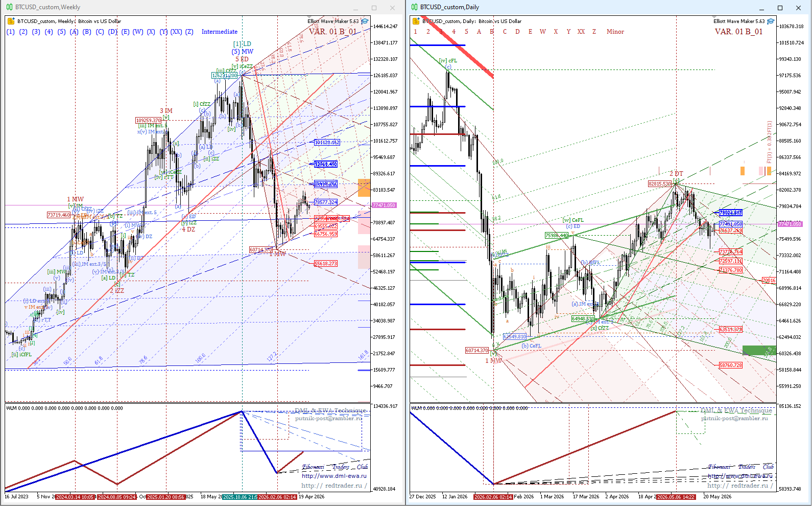Viewport: 812px width, 506px height.
Task: Open the Minor wave degree selector
Action: (615, 32)
